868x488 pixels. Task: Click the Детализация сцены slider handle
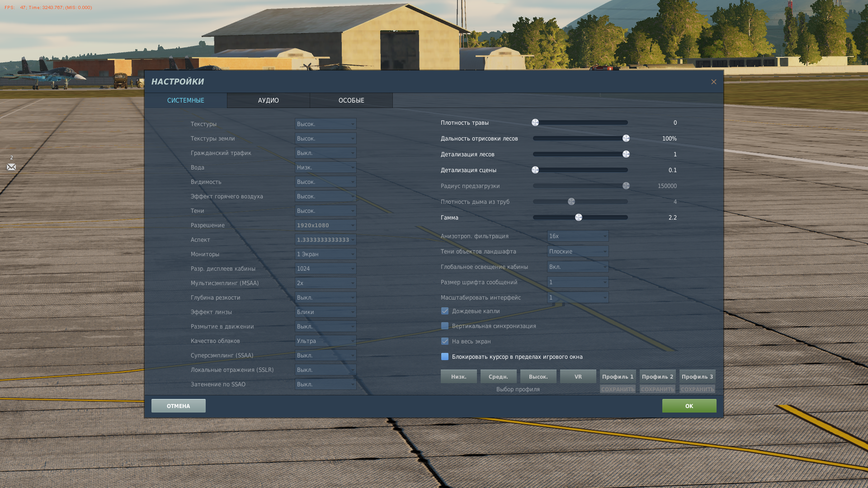pos(535,170)
